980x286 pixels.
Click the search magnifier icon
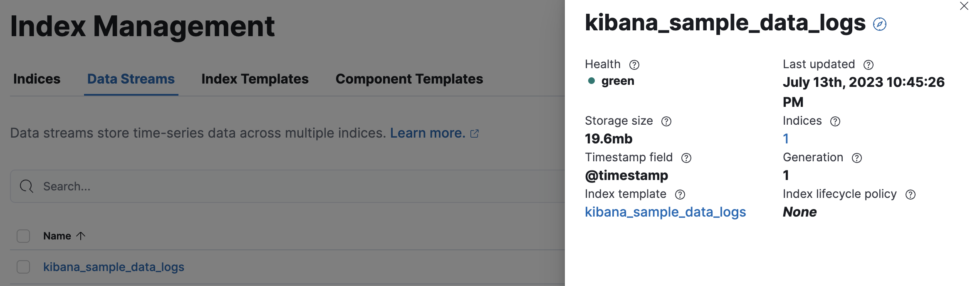(27, 186)
